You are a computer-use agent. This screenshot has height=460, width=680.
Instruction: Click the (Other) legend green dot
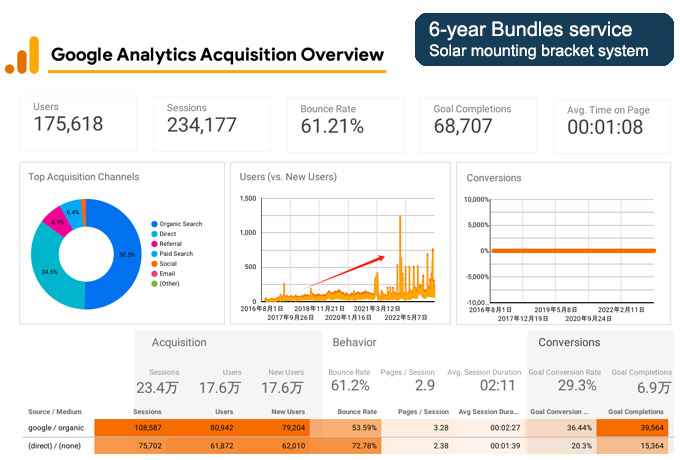tap(154, 284)
